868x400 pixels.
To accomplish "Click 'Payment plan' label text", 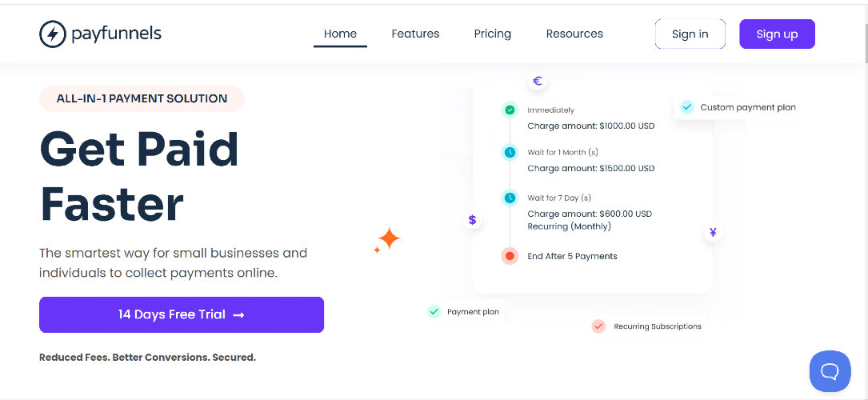I will (x=474, y=312).
